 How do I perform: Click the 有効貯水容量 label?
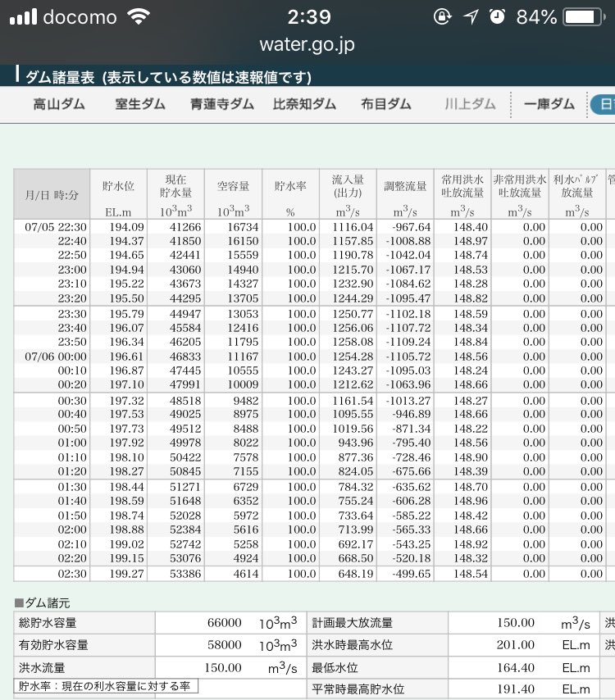point(53,644)
